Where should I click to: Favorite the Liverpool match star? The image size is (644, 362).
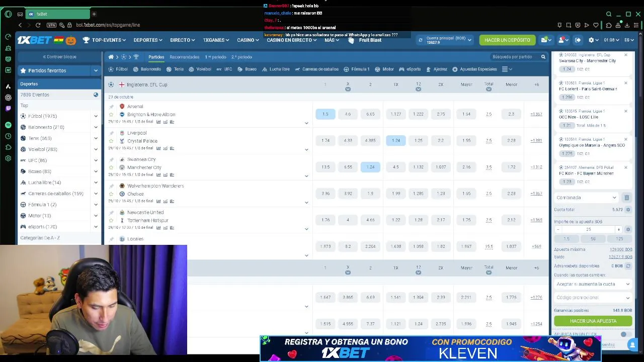pos(111,141)
